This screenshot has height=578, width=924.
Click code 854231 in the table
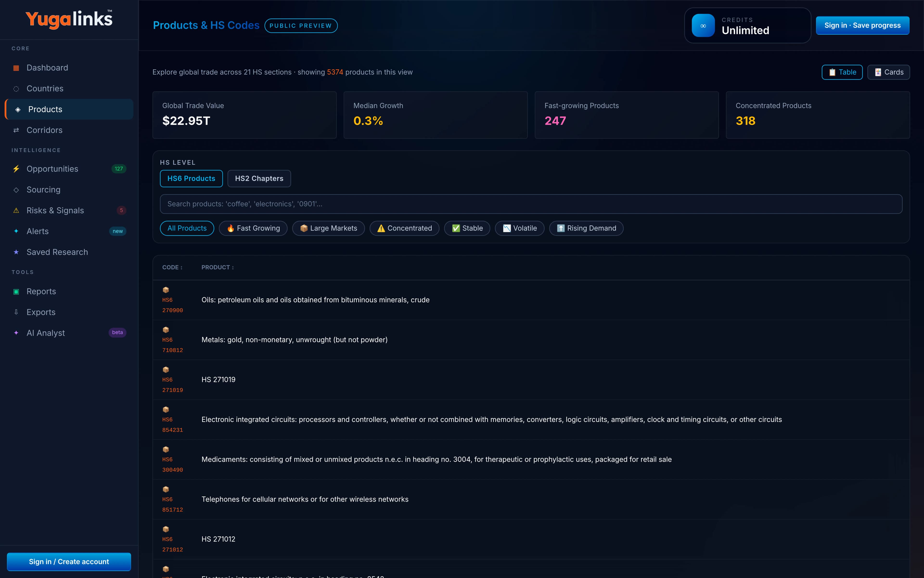(x=173, y=430)
